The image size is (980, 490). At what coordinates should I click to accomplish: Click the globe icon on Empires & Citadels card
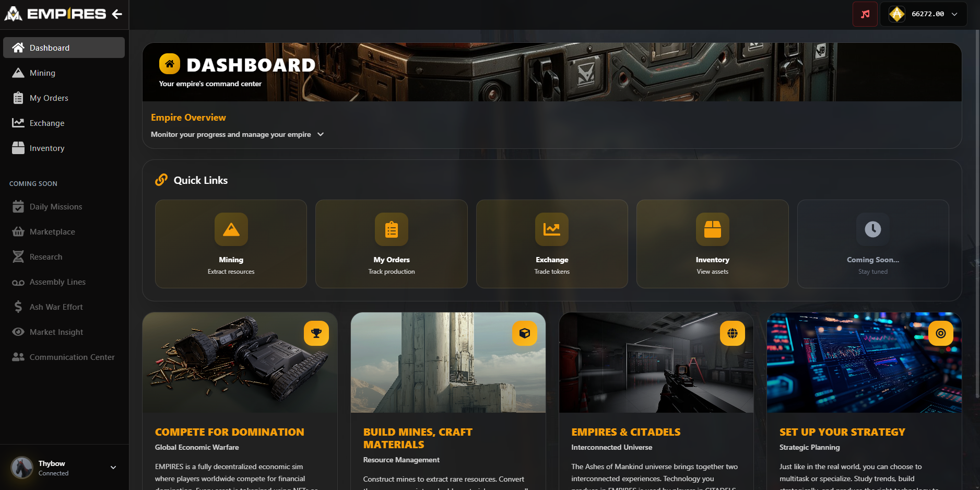coord(733,333)
